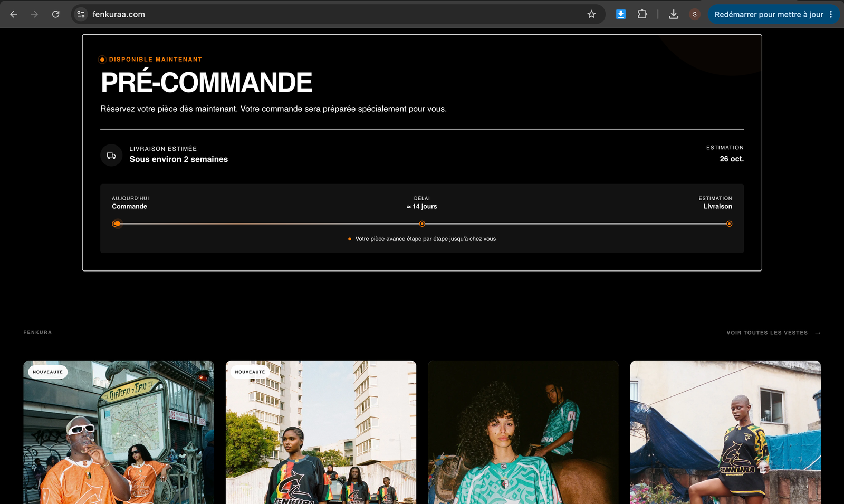Open the black and yellow jersey photo

tap(725, 432)
